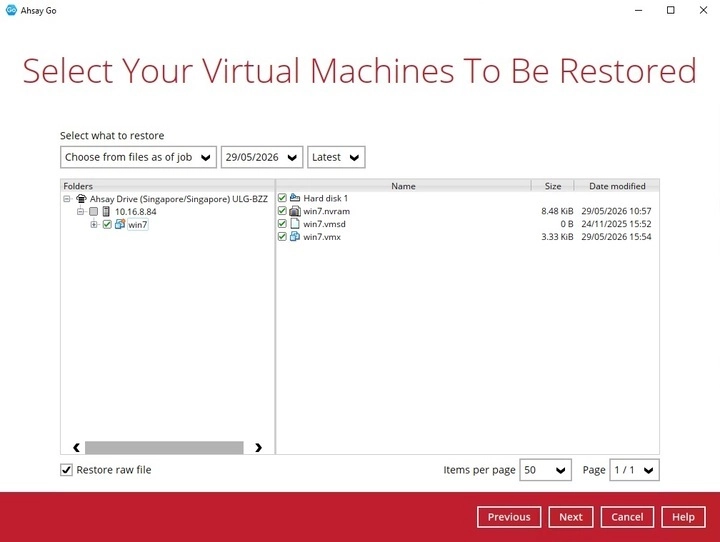Click the 'Restore raw file' label text
Screen dimensions: 720x542
pyautogui.click(x=113, y=470)
